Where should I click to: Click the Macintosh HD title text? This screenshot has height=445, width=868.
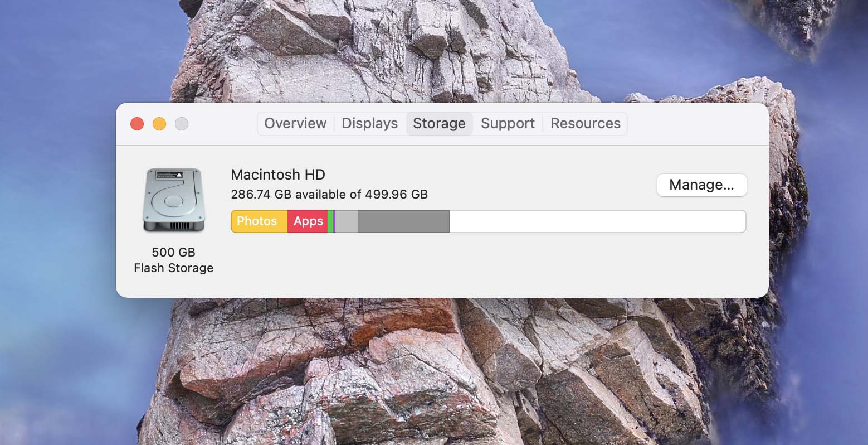pos(278,175)
